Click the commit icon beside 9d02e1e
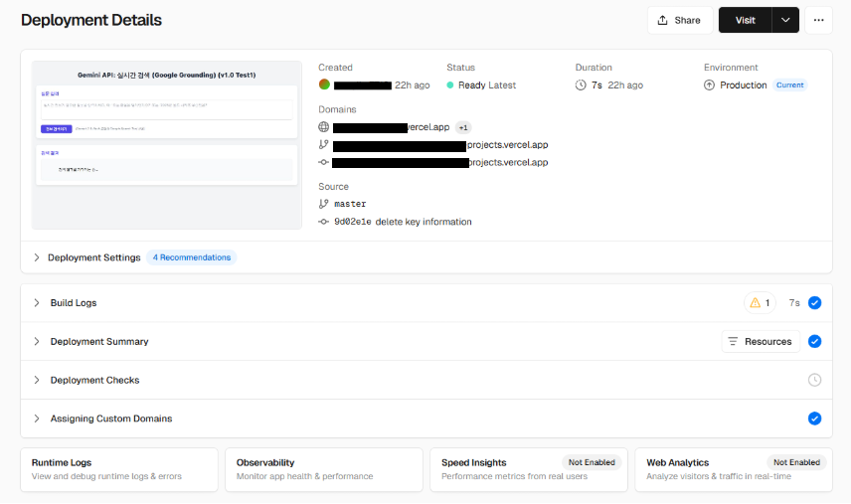The height and width of the screenshot is (504, 851). (323, 222)
